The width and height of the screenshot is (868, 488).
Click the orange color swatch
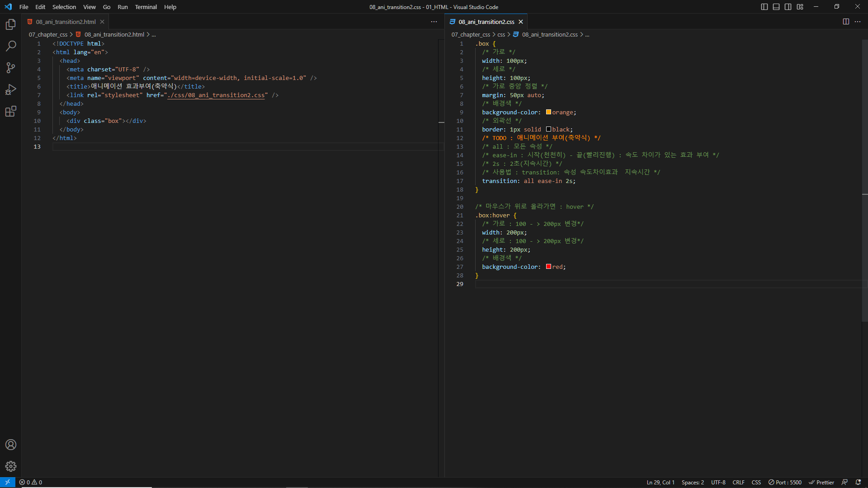(548, 112)
